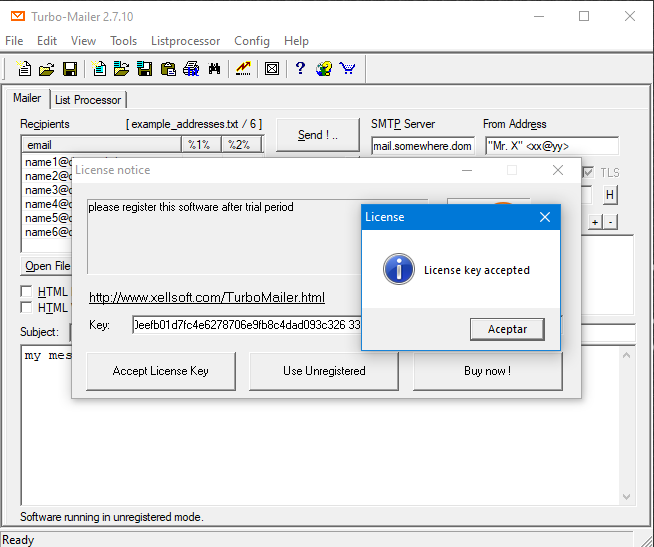Click the save recipient list toolbar icon
This screenshot has width=654, height=547.
pos(144,69)
